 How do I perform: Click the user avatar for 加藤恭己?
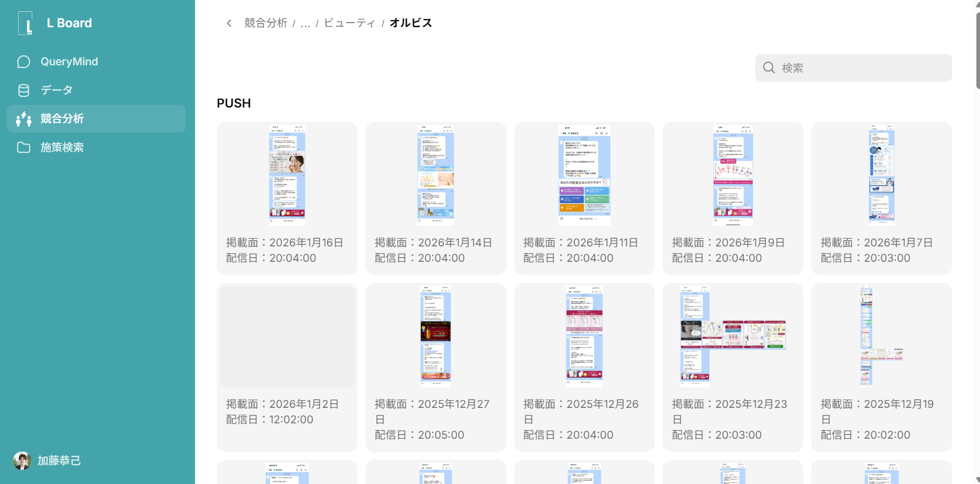coord(22,460)
